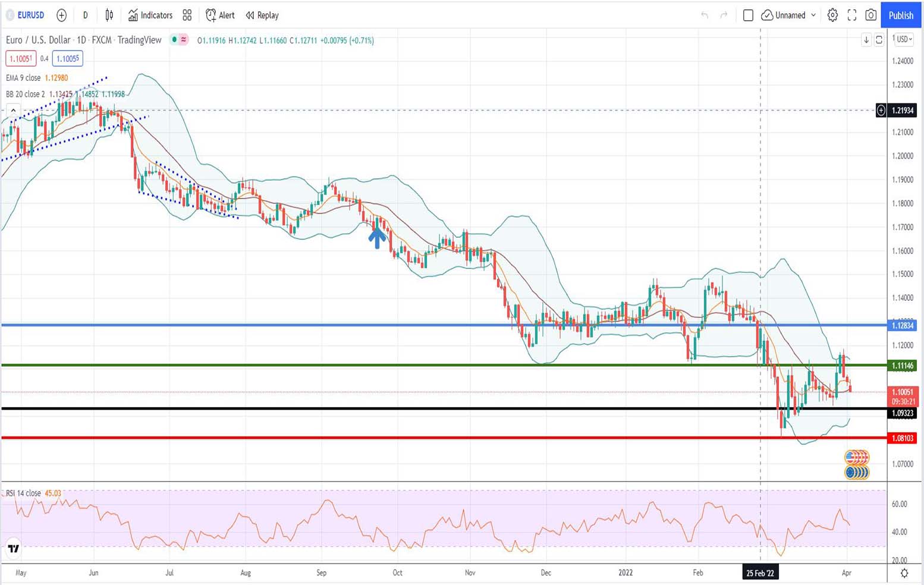
Task: Click the add symbol compare plus icon
Action: (x=61, y=15)
